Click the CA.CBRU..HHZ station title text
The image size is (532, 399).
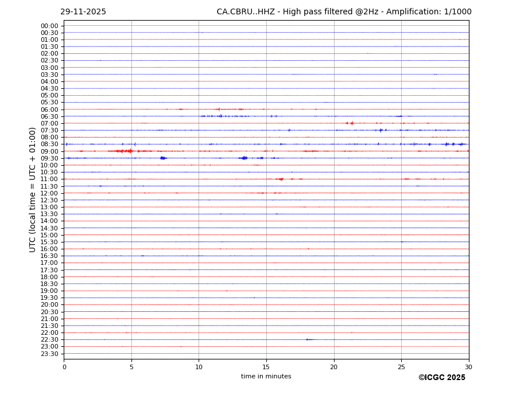click(x=344, y=12)
